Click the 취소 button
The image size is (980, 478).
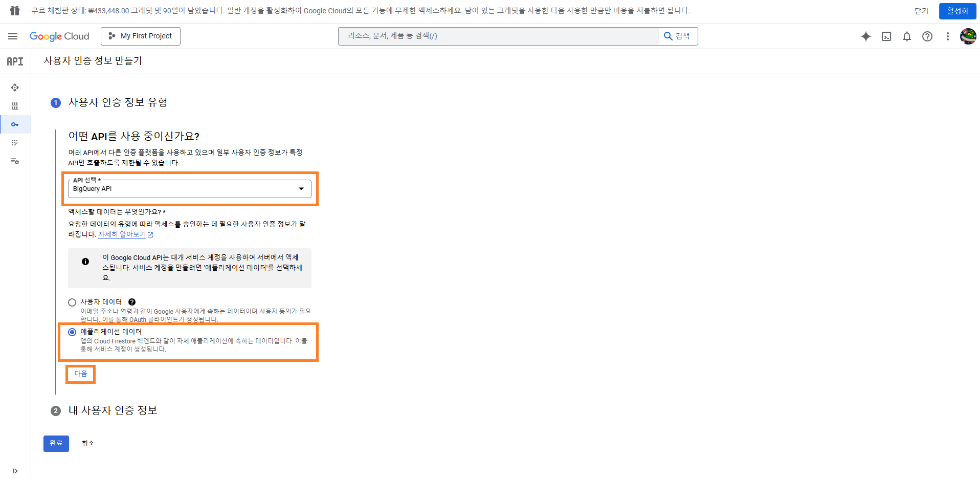pyautogui.click(x=88, y=443)
